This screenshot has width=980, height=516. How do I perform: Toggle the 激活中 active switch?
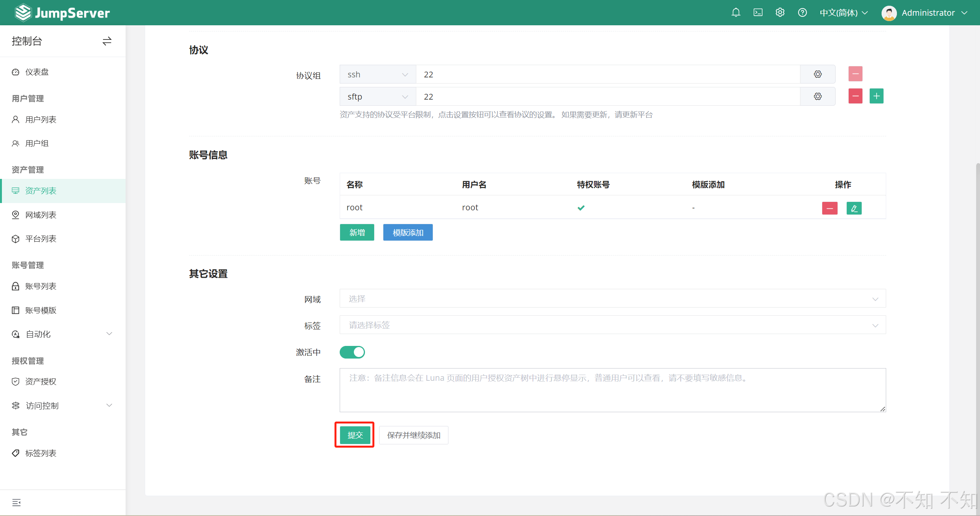[352, 352]
